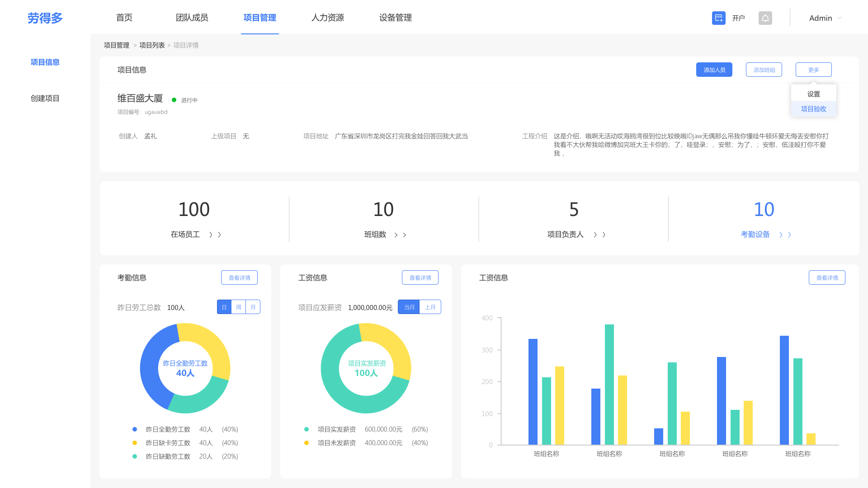View details of the middle 工资信息 card
Viewport: 868px width, 488px height.
point(420,277)
